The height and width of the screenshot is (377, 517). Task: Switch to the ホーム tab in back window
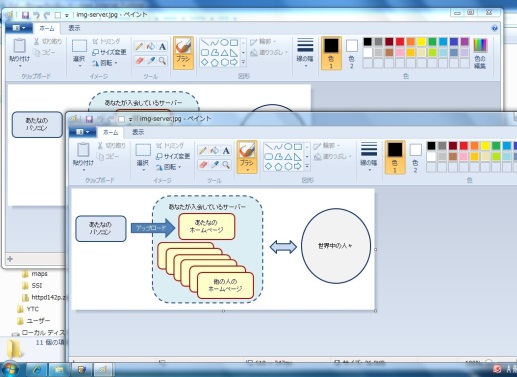(x=47, y=28)
